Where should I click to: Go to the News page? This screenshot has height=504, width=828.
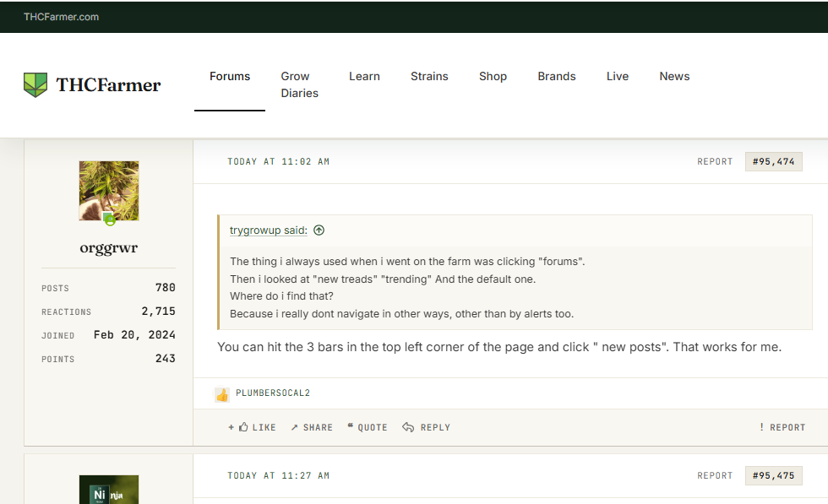click(x=674, y=76)
